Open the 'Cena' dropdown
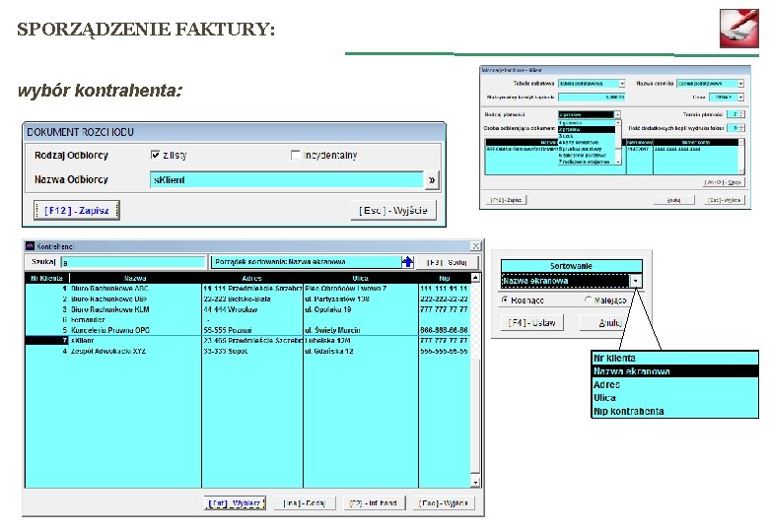Viewport: 769px width, 532px height. pos(740,97)
